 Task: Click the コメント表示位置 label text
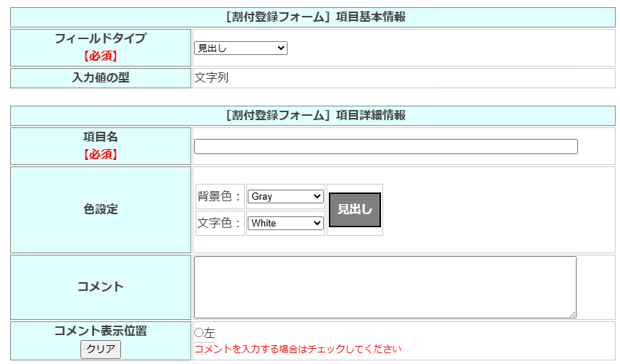(101, 331)
